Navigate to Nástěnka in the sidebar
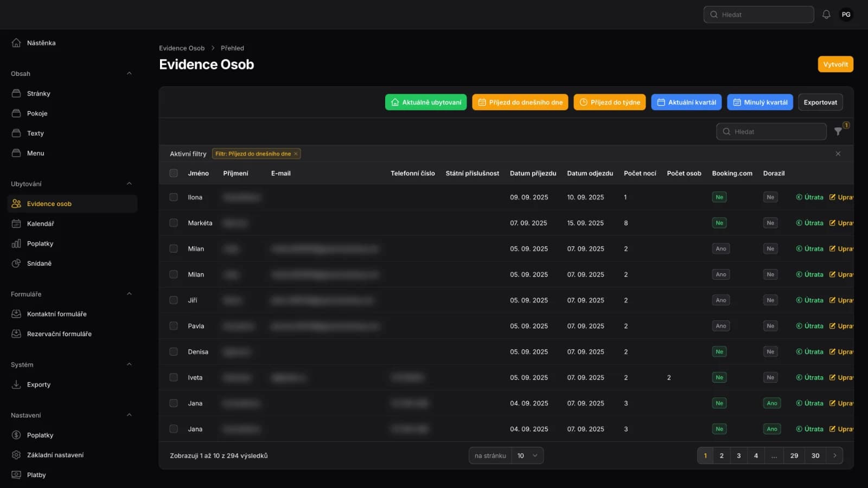This screenshot has width=868, height=488. [x=41, y=43]
